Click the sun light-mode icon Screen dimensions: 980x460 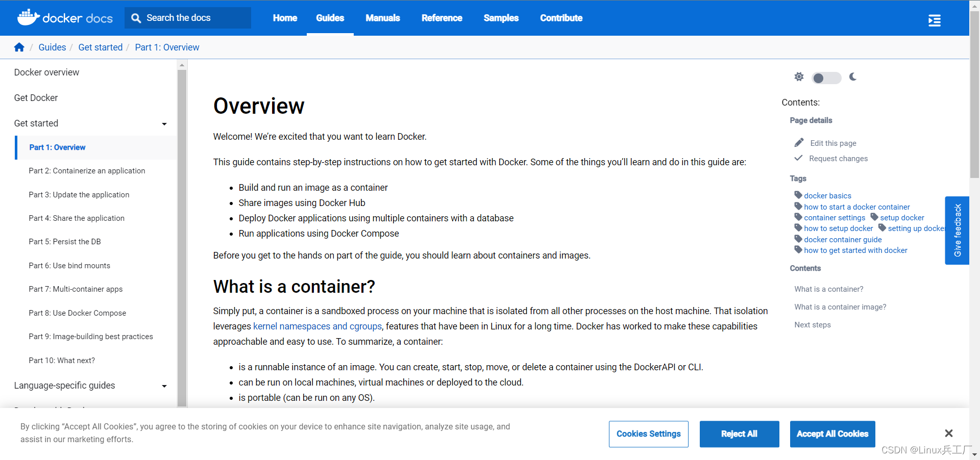799,76
